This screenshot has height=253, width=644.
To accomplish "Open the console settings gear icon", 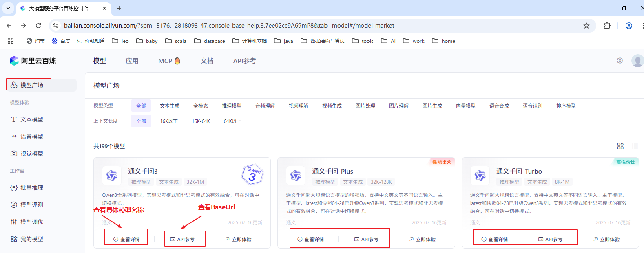I will click(x=620, y=61).
